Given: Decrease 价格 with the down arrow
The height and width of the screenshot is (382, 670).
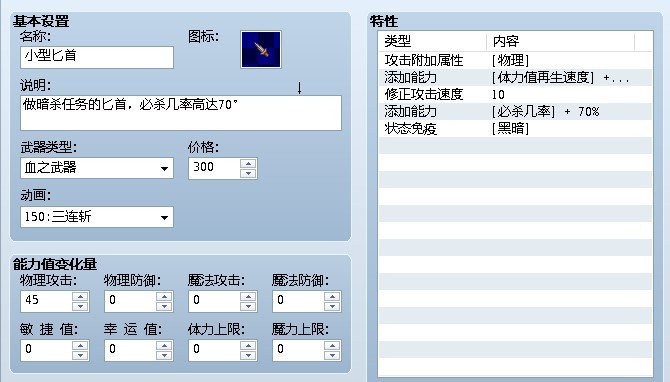Looking at the screenshot, I should [248, 173].
